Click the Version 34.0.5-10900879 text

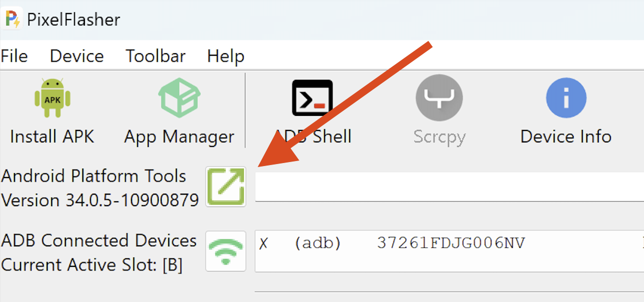(x=100, y=200)
